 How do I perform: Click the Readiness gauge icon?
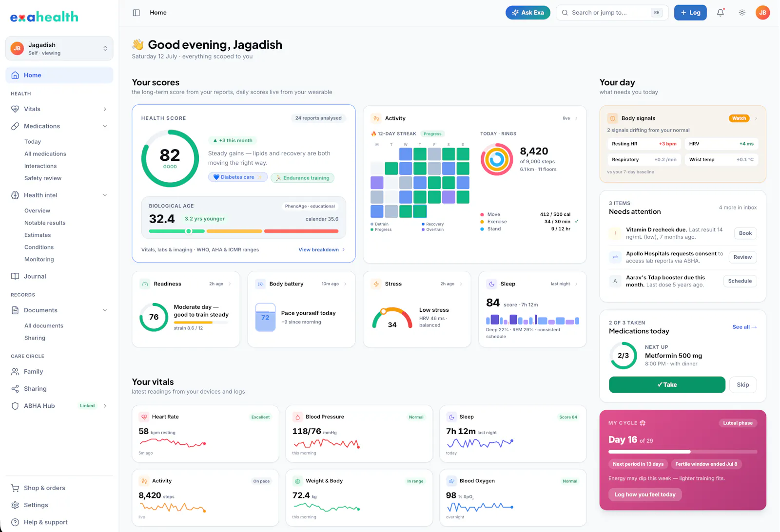point(145,284)
